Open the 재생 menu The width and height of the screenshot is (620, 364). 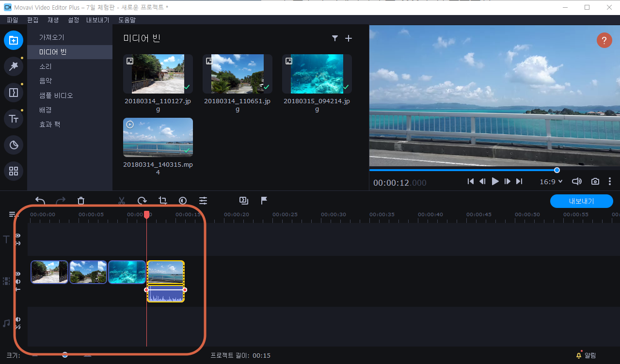tap(53, 20)
